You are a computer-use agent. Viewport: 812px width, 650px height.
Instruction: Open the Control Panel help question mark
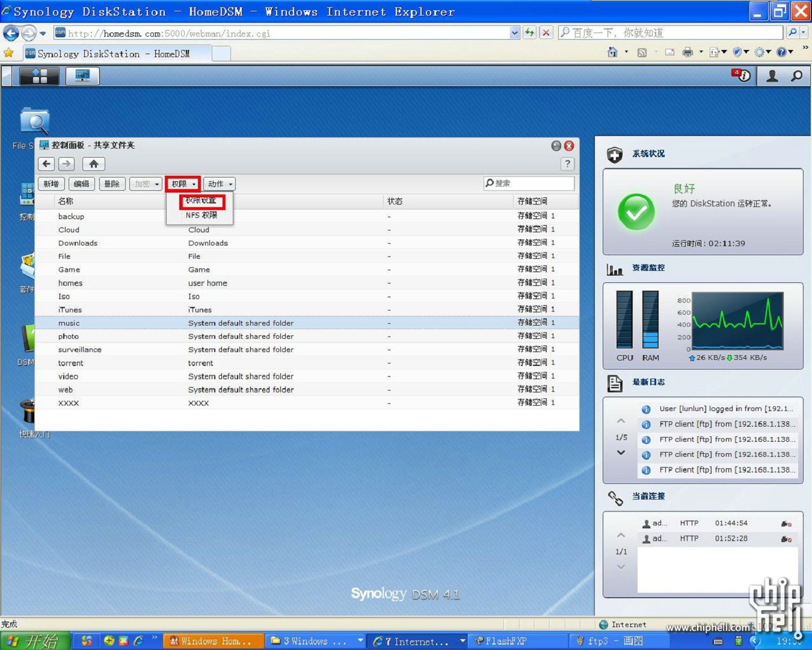coord(567,164)
